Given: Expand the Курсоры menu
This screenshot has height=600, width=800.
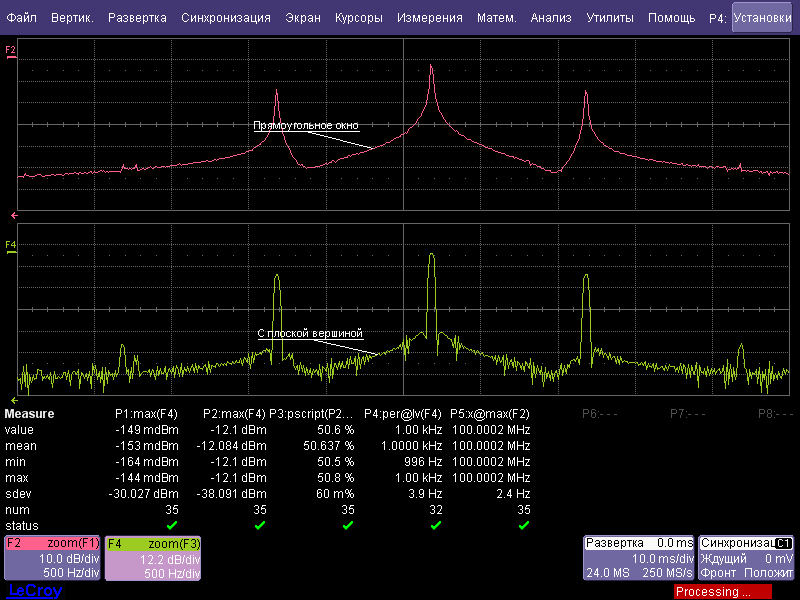Looking at the screenshot, I should (358, 18).
